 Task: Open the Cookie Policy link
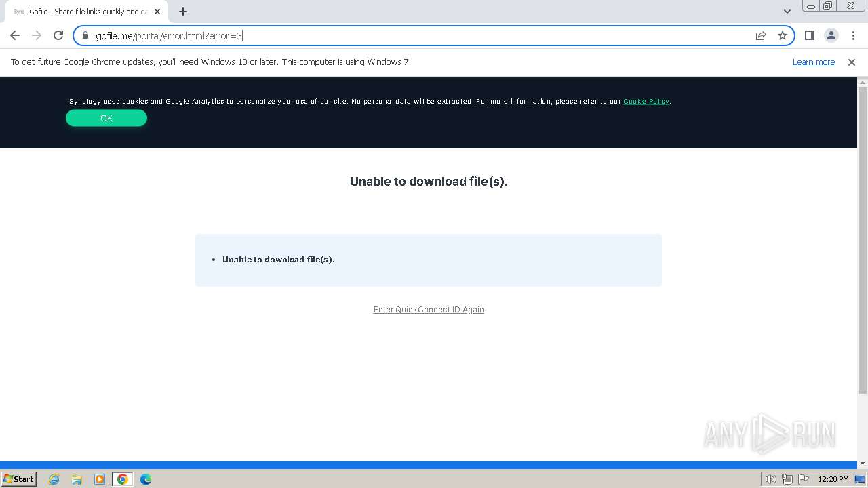pyautogui.click(x=646, y=101)
